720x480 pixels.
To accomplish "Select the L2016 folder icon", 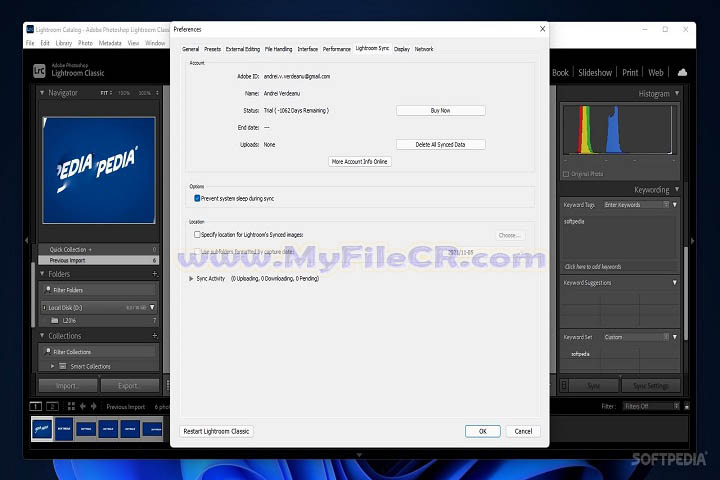I will pos(55,320).
